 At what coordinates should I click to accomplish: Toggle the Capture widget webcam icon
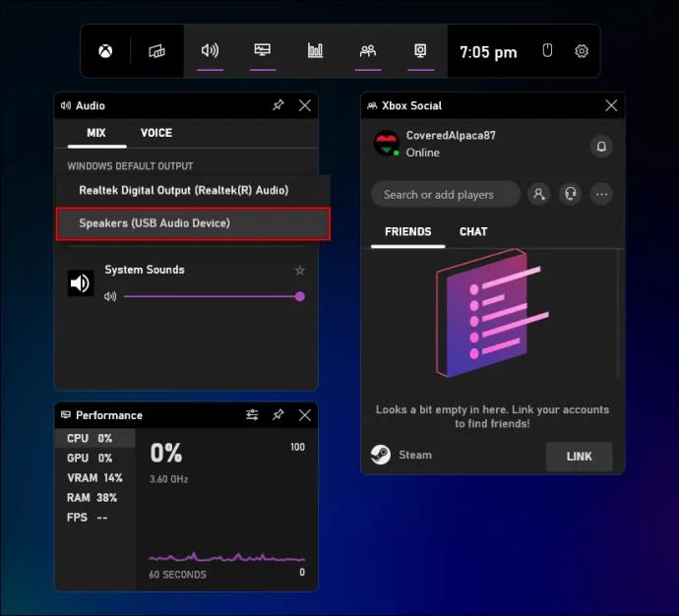[x=420, y=50]
